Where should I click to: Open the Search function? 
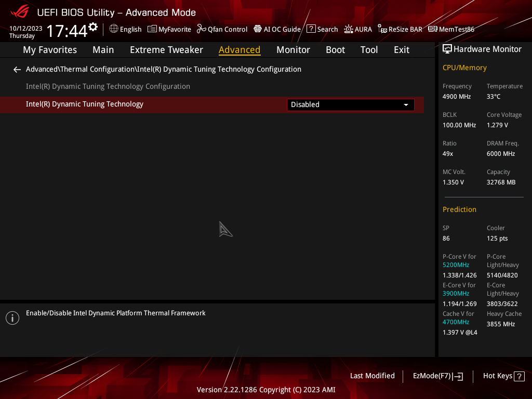(322, 29)
